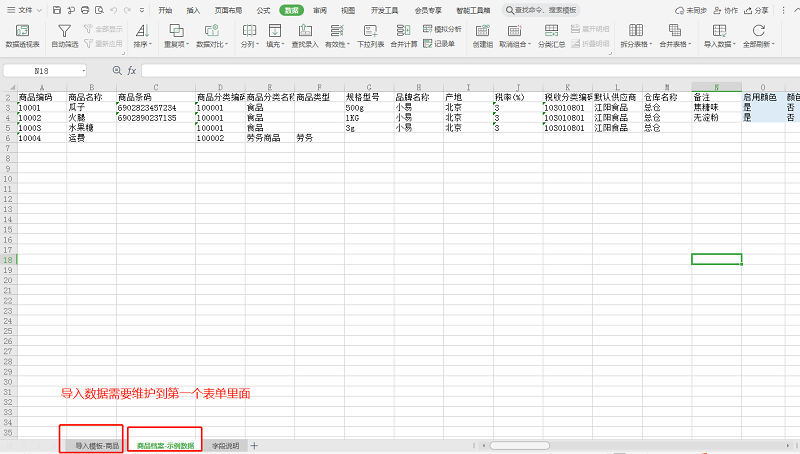Switch to the 审阅 ribbon tab
Image resolution: width=800 pixels, height=454 pixels.
coord(320,10)
